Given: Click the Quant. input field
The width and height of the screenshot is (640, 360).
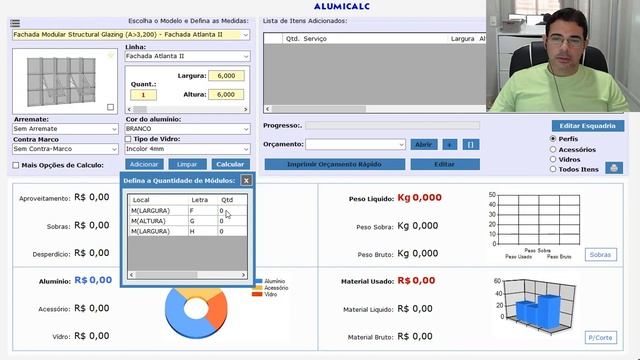Looking at the screenshot, I should pyautogui.click(x=143, y=95).
